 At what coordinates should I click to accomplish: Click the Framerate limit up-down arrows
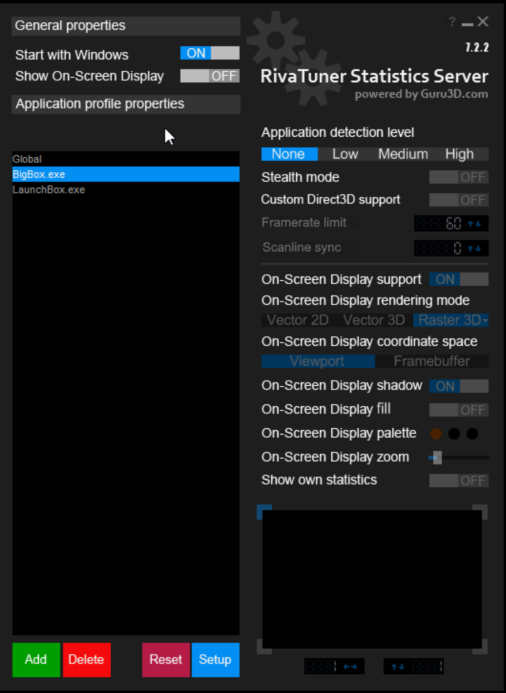tap(475, 224)
